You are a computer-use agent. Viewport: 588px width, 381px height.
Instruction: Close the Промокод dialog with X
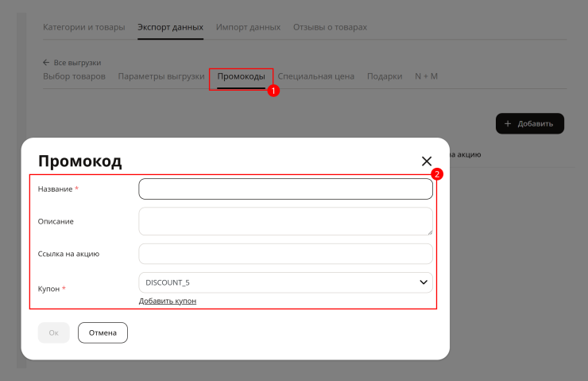[427, 161]
